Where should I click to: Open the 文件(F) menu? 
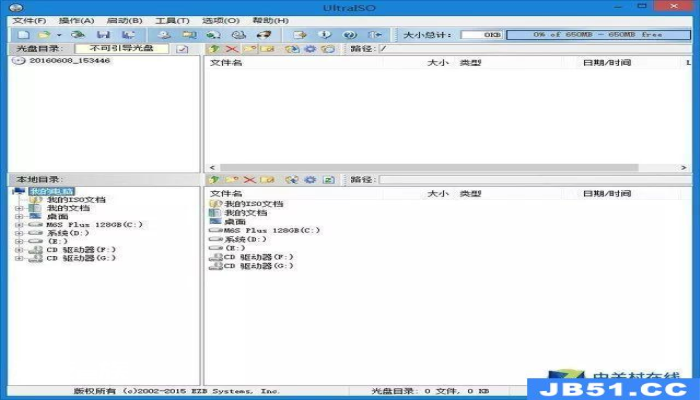tap(29, 21)
